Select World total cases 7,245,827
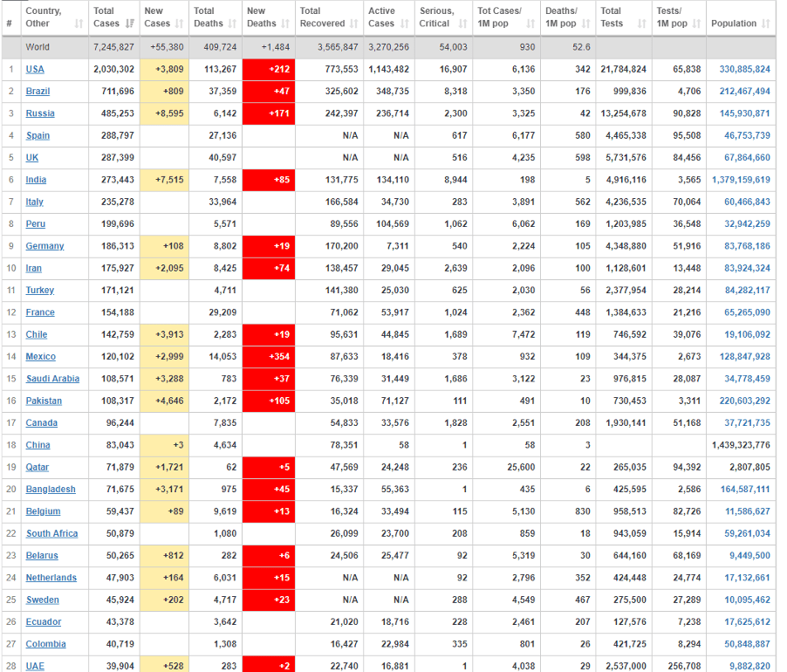This screenshot has width=787, height=672. tap(114, 47)
